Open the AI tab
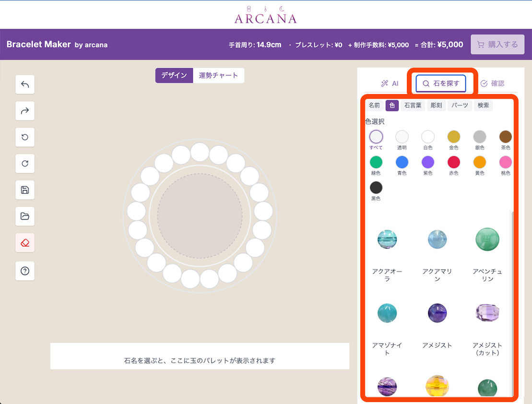The height and width of the screenshot is (404, 532). (x=390, y=83)
